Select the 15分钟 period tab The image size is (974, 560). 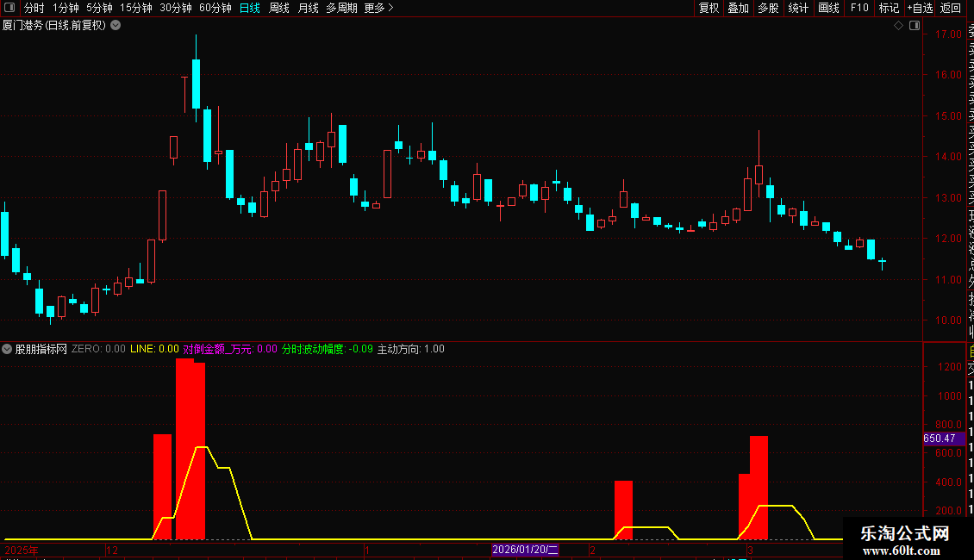(136, 8)
